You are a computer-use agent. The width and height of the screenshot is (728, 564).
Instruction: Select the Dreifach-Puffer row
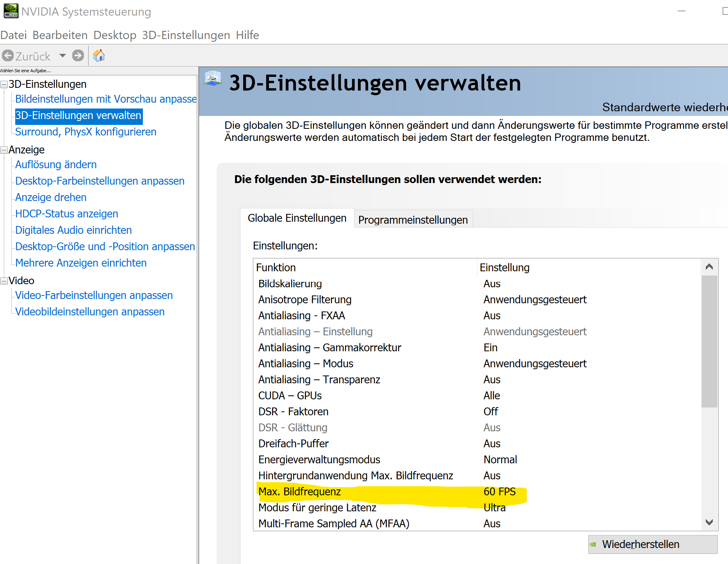[x=477, y=444]
